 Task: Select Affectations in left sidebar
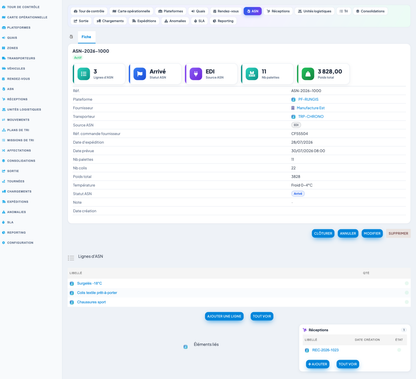click(17, 151)
